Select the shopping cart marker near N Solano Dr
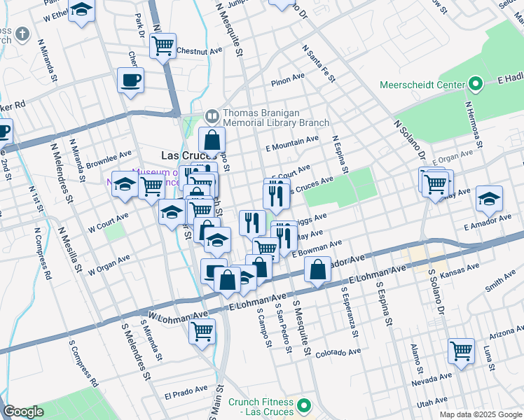 [436, 183]
